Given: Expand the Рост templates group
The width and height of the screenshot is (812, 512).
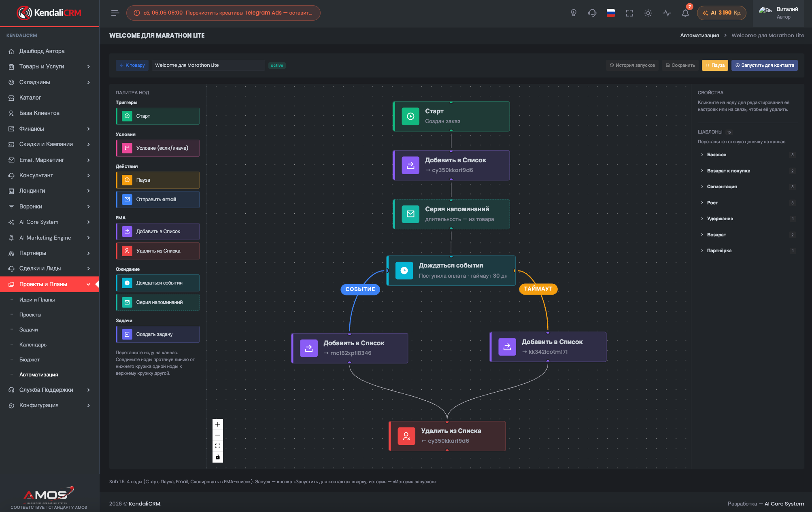Looking at the screenshot, I should 748,203.
